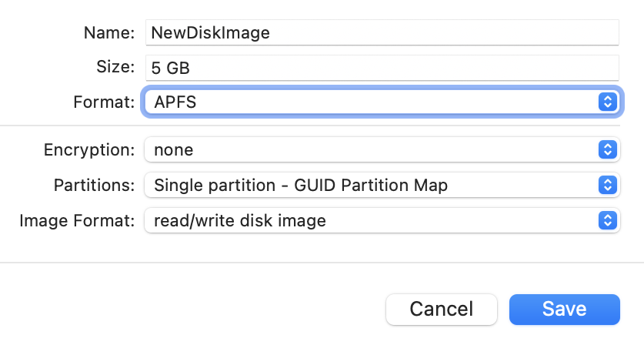This screenshot has height=345, width=644.
Task: Click the 'Partitions:' label
Action: pos(95,185)
